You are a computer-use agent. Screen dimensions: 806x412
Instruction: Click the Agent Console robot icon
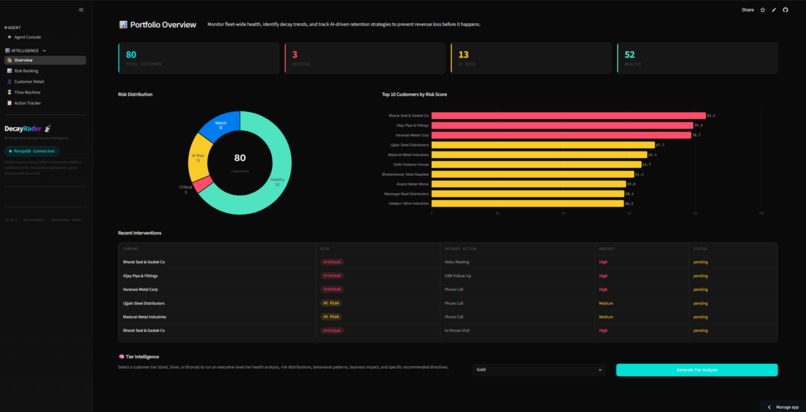(9, 38)
